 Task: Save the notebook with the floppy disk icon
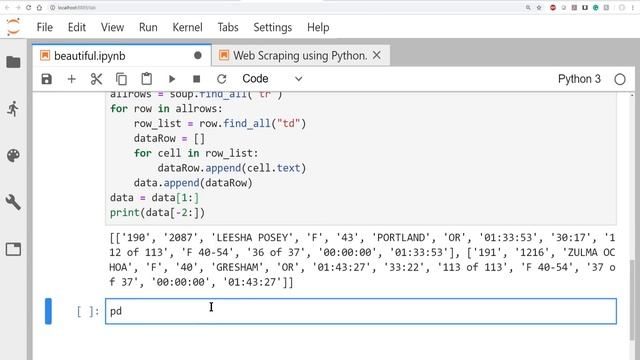pos(47,79)
